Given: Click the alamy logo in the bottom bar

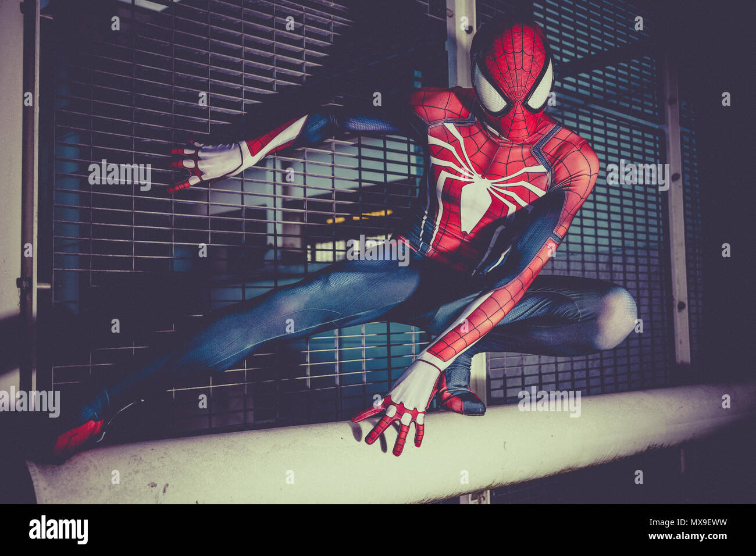Looking at the screenshot, I should (x=58, y=530).
